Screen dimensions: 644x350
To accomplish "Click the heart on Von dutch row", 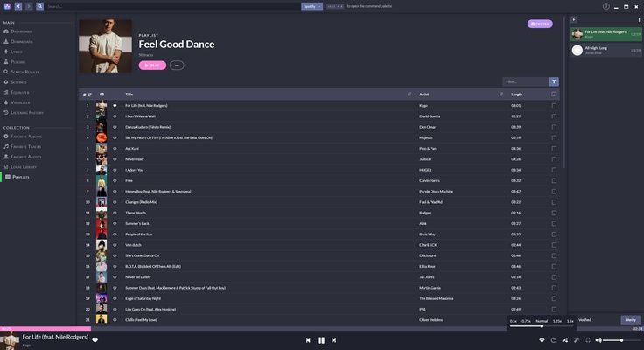I will [115, 245].
